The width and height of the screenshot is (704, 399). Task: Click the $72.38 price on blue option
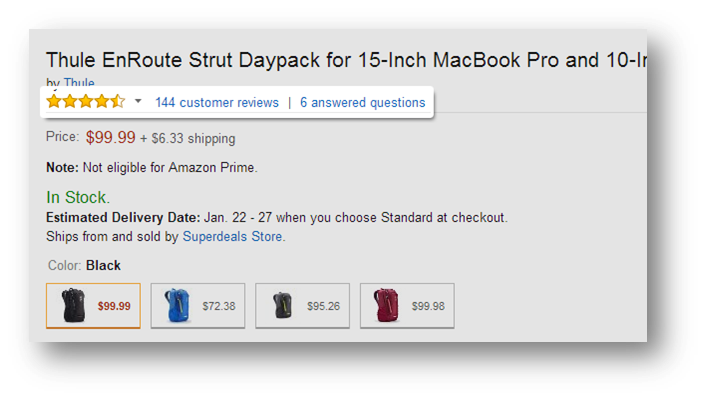(219, 306)
